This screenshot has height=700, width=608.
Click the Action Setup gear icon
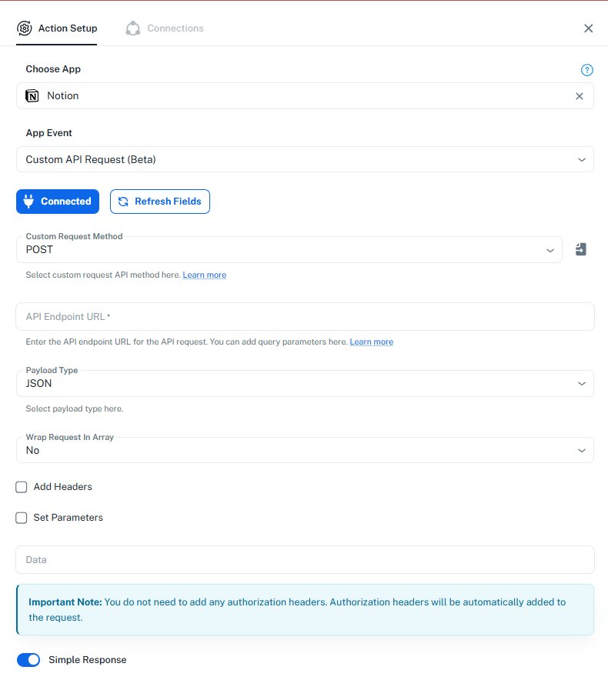24,28
